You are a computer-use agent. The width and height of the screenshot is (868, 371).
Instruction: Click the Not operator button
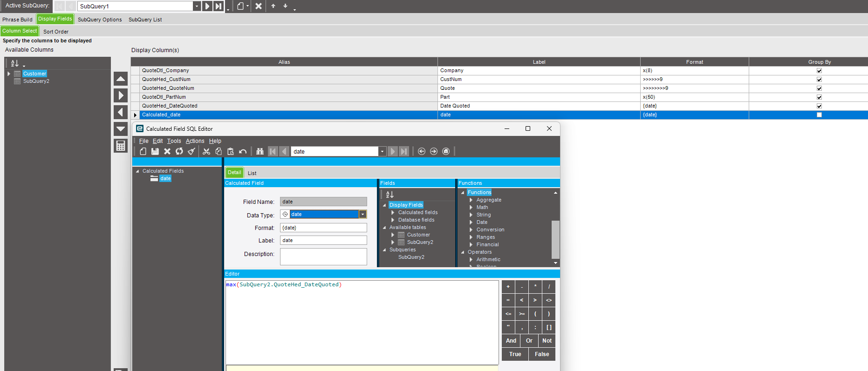[547, 341]
